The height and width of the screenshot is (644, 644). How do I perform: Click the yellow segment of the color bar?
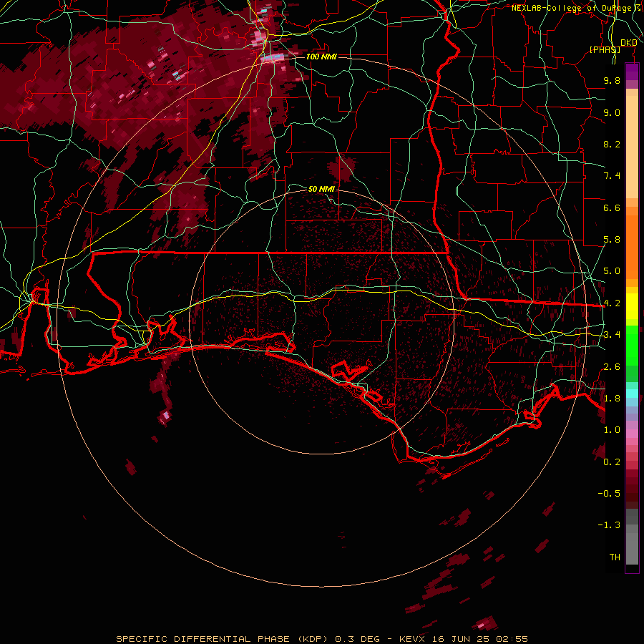coord(632,306)
